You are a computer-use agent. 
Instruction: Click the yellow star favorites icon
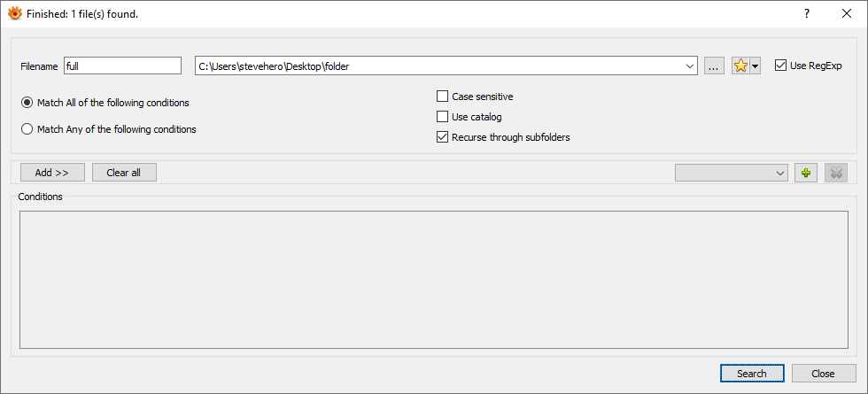click(740, 66)
